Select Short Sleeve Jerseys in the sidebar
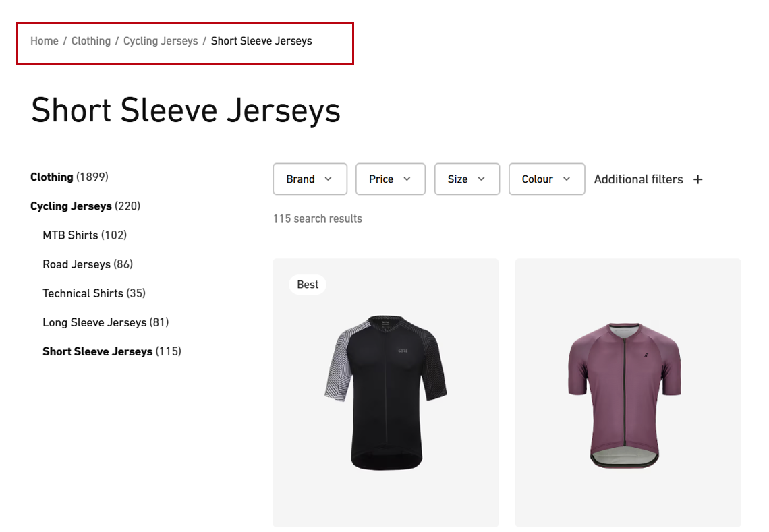 click(97, 351)
